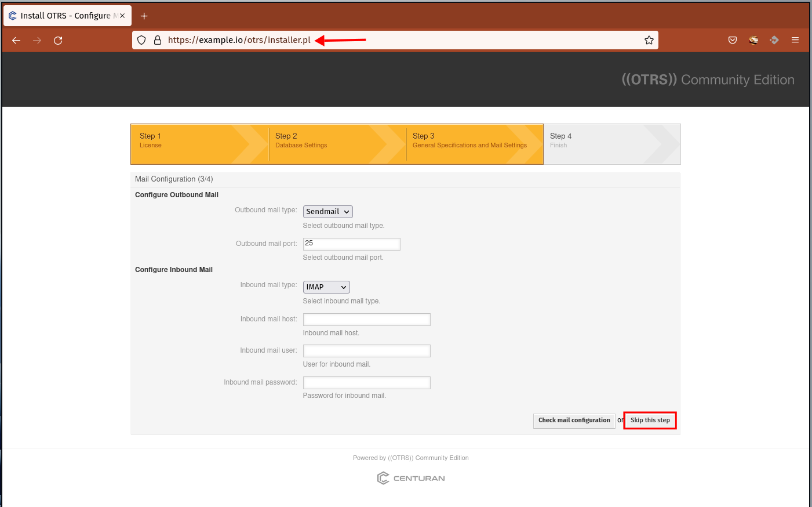This screenshot has width=812, height=507.
Task: Select Step 2 Database Settings
Action: tap(337, 144)
